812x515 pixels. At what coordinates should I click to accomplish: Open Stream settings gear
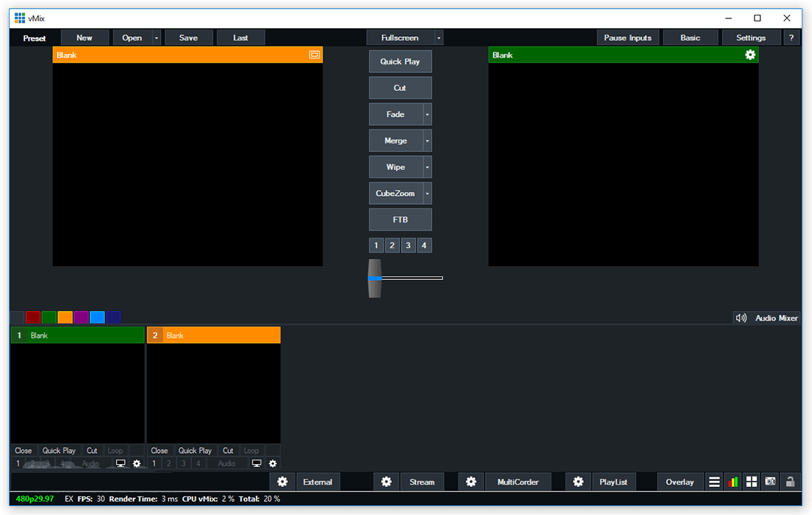click(x=386, y=482)
